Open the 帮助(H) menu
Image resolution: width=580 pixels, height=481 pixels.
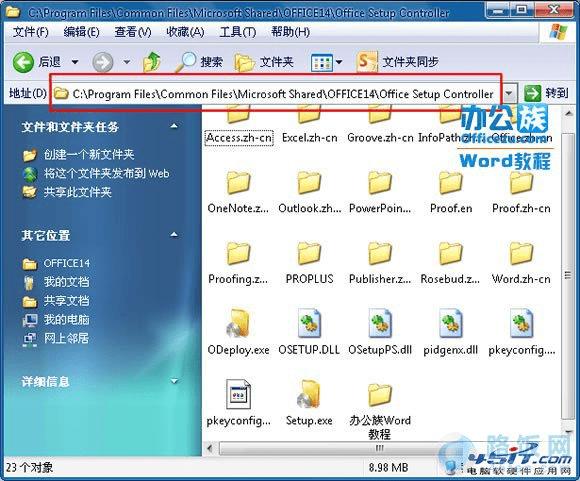click(290, 32)
